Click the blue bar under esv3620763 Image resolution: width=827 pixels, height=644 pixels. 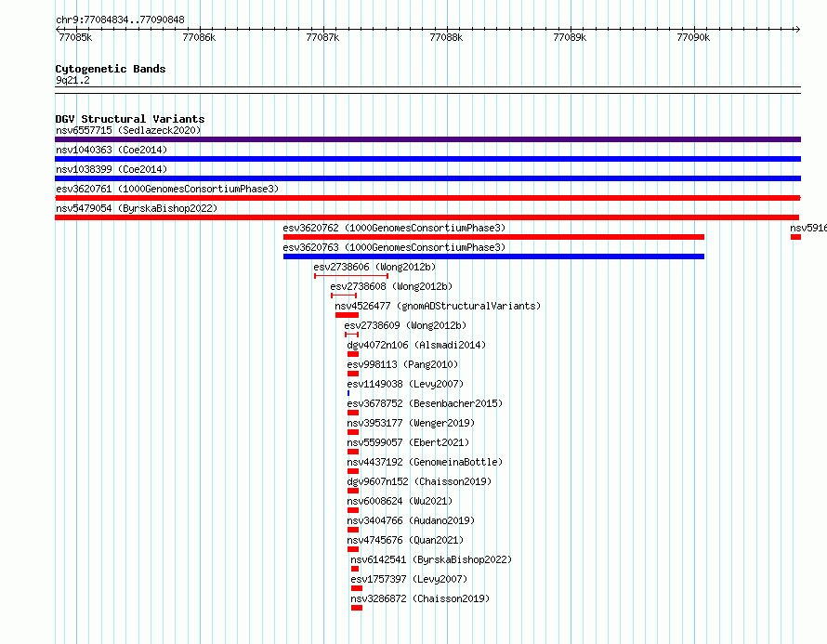(x=493, y=256)
